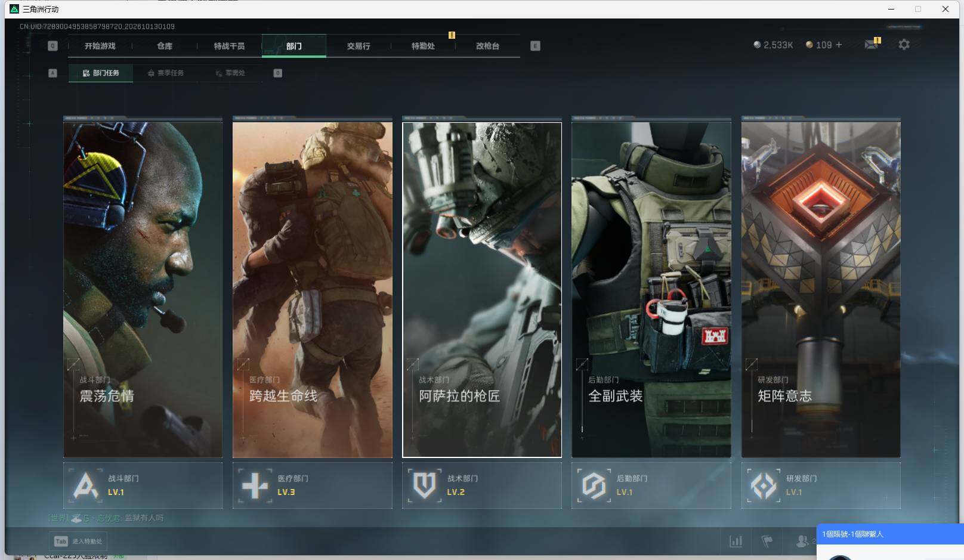Screen dimensions: 964x560
Task: Click the 战术部门 shield emblem icon
Action: (x=424, y=485)
